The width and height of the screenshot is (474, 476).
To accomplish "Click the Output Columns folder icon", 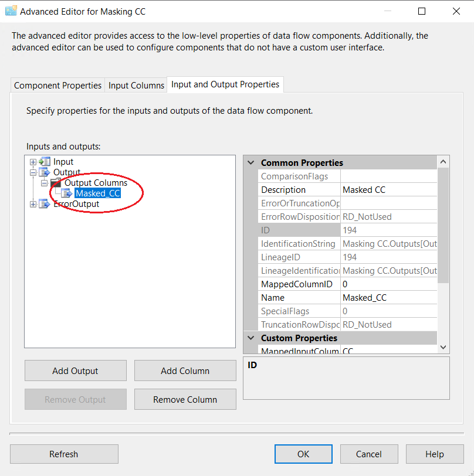I will pyautogui.click(x=56, y=183).
